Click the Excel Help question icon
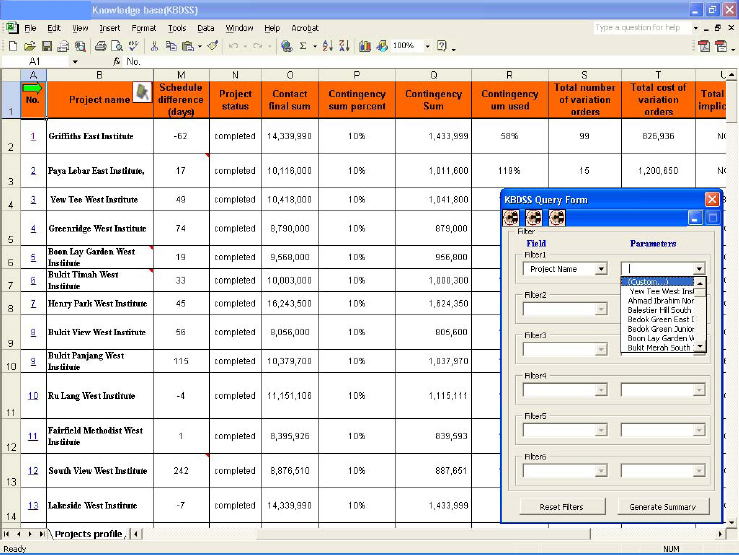Screen dimensions: 739x555 point(442,46)
